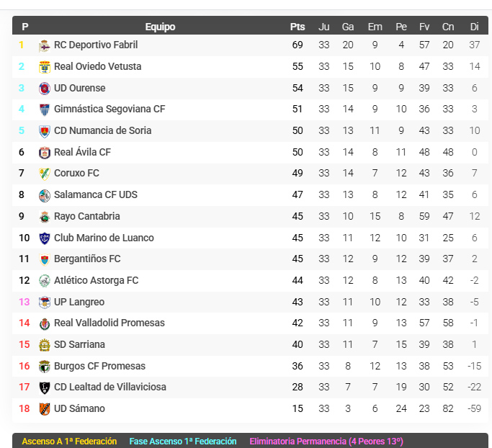
Task: Click the RC Deportivo Fabril club crest
Action: click(x=44, y=45)
